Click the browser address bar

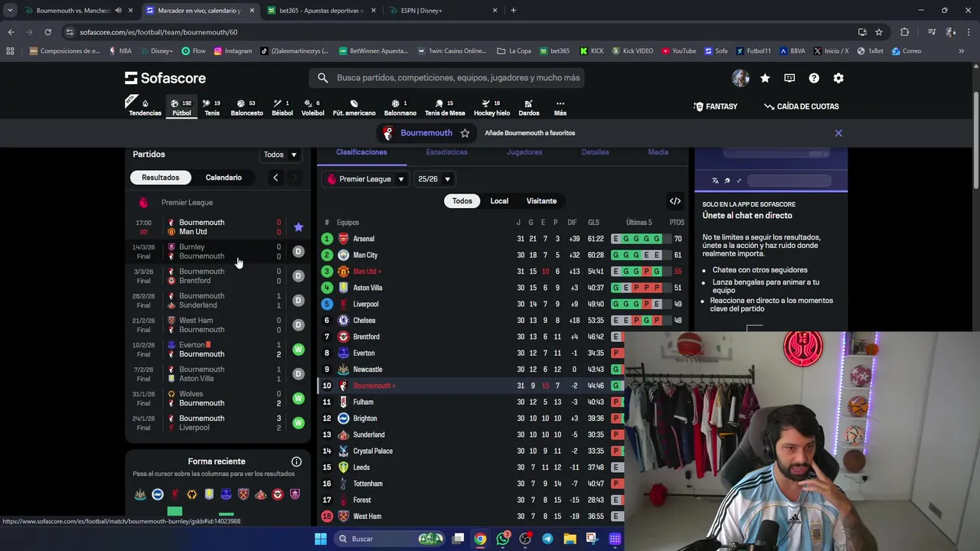459,32
